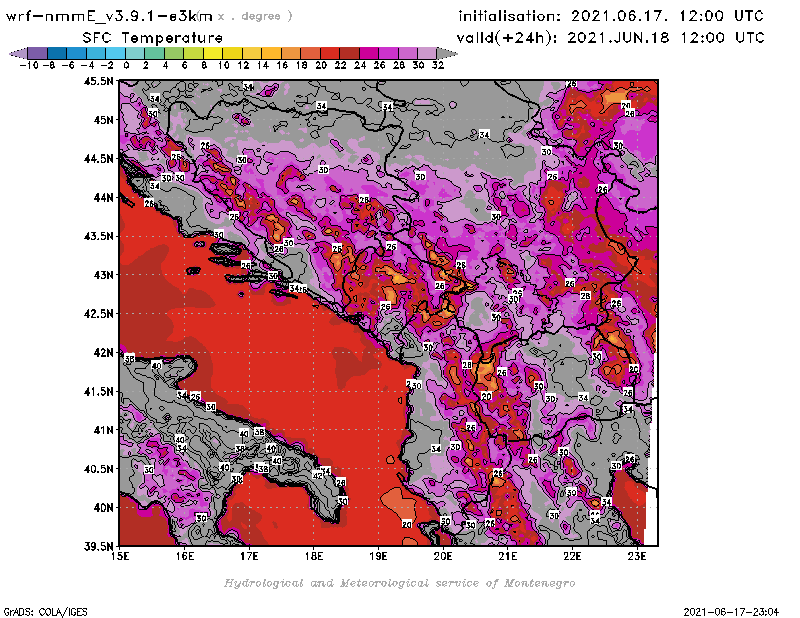Click the '20E' longitude axis label
800x618 pixels.
click(x=443, y=556)
